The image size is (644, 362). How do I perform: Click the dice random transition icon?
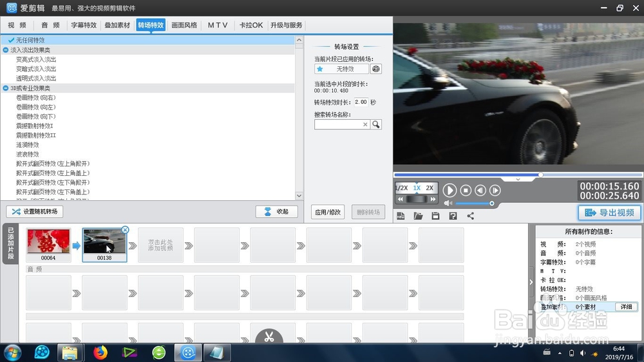tap(376, 69)
